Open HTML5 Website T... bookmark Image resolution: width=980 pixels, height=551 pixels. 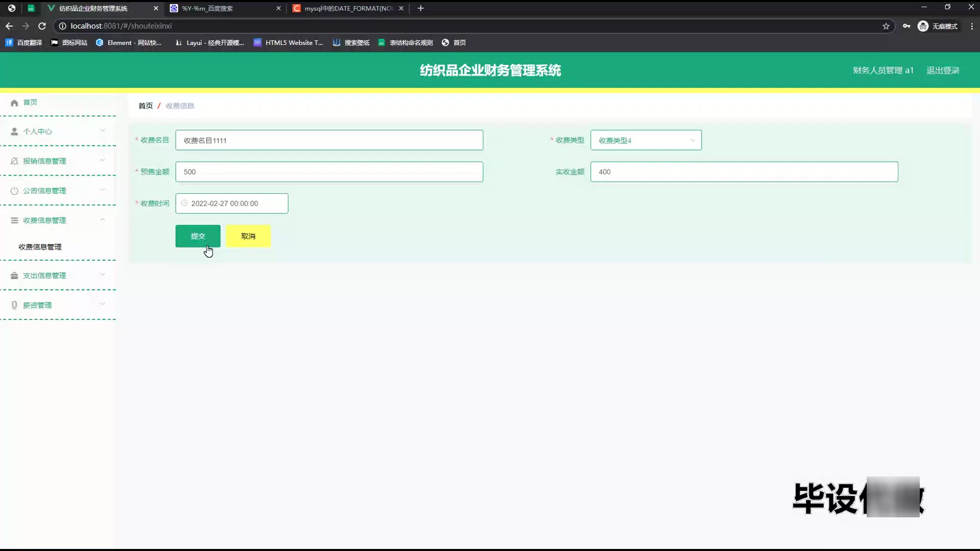click(288, 43)
